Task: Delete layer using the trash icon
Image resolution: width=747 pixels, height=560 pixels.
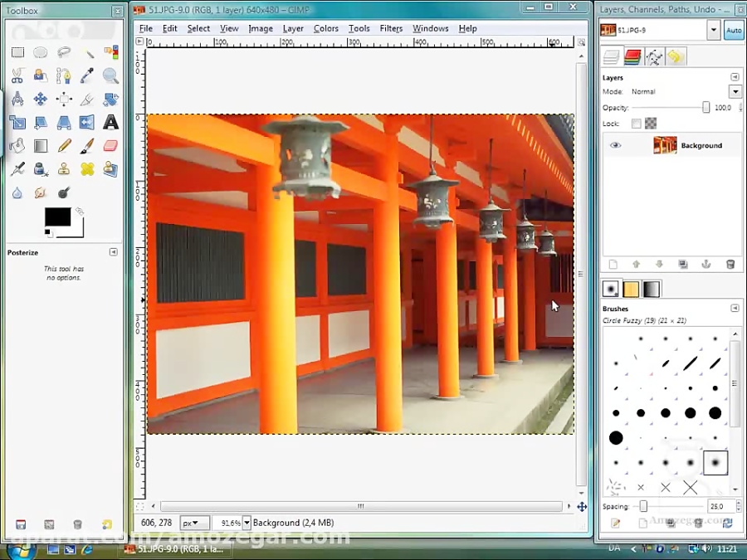Action: (x=730, y=265)
